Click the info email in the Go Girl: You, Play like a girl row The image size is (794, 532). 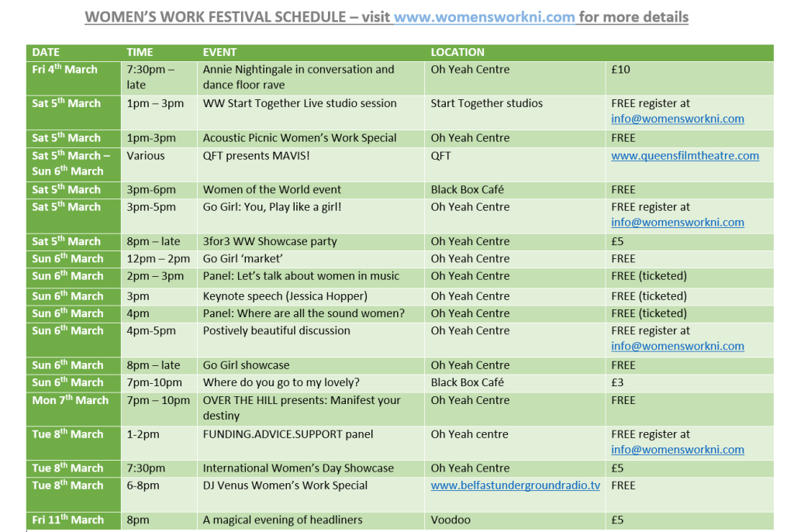click(x=678, y=223)
